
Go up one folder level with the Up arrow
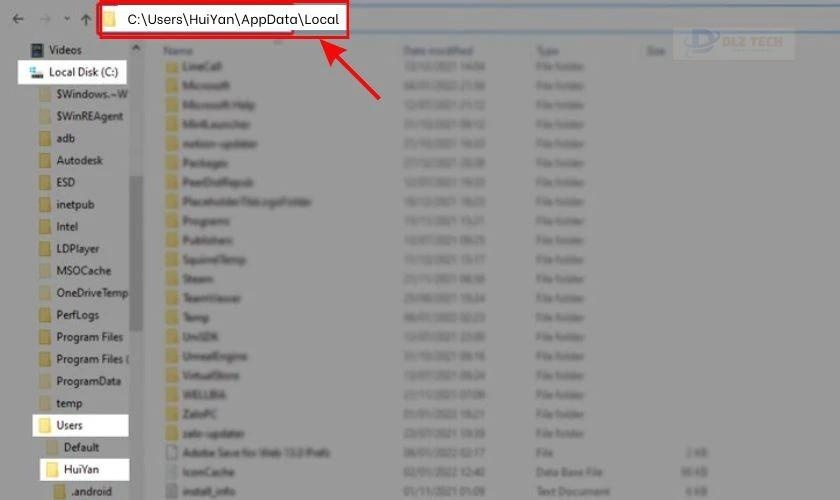click(x=86, y=19)
